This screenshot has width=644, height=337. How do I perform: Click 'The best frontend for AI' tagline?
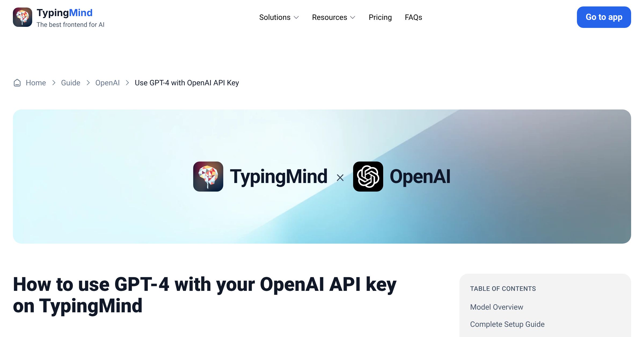(71, 25)
